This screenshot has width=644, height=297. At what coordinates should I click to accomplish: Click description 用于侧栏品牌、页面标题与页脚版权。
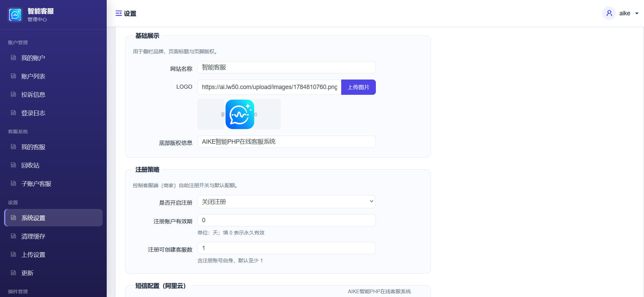pos(176,52)
